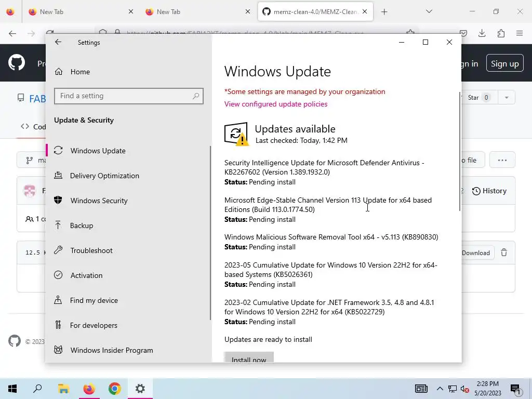
Task: Click the Windows Insider cat icon
Action: pyautogui.click(x=58, y=350)
